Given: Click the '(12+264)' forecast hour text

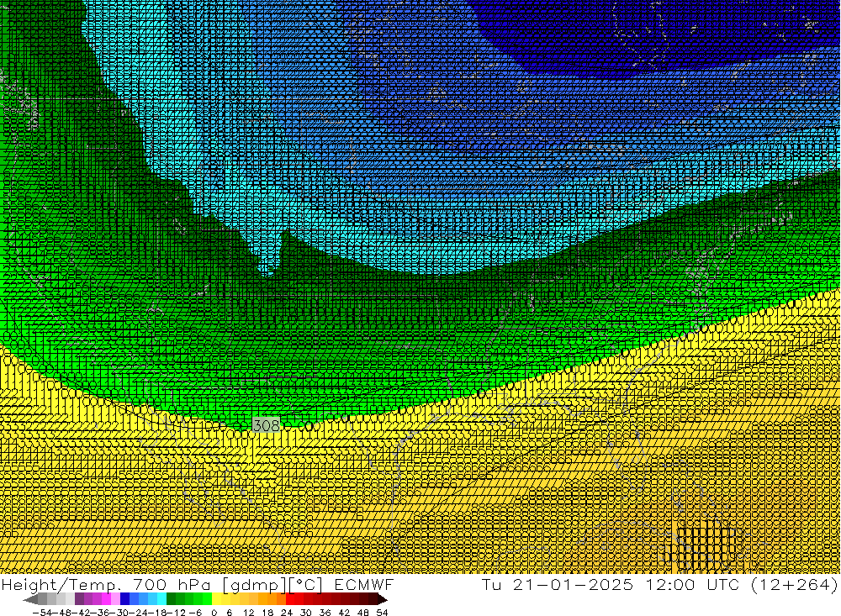Looking at the screenshot, I should (x=794, y=584).
